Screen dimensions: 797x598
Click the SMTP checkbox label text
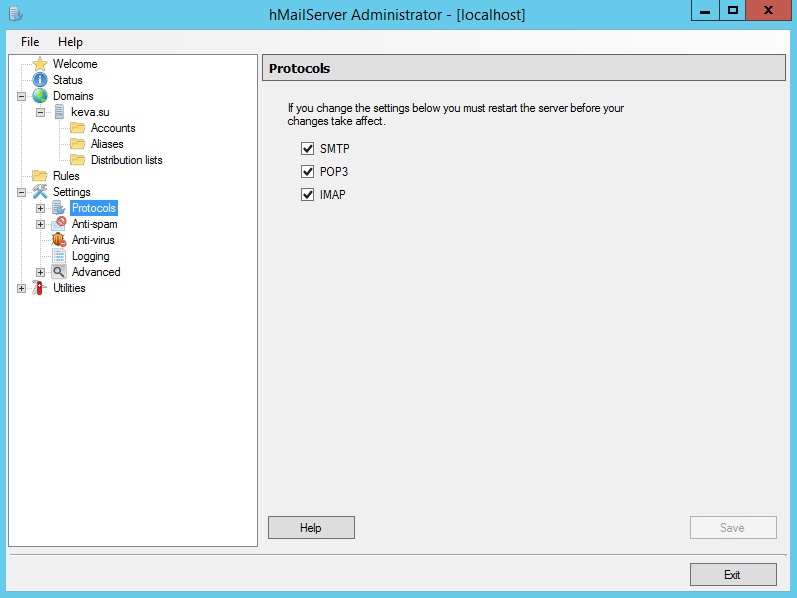click(334, 148)
